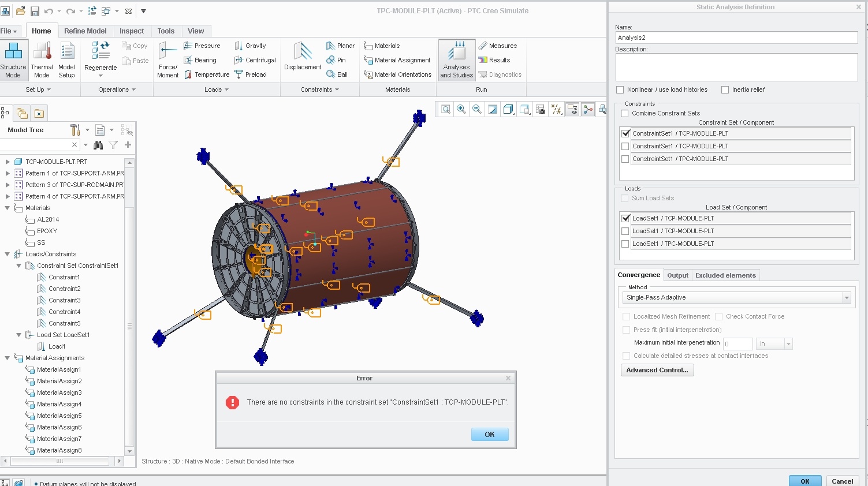The width and height of the screenshot is (868, 486).
Task: Switch to the Refine Model ribbon tab
Action: [x=85, y=31]
